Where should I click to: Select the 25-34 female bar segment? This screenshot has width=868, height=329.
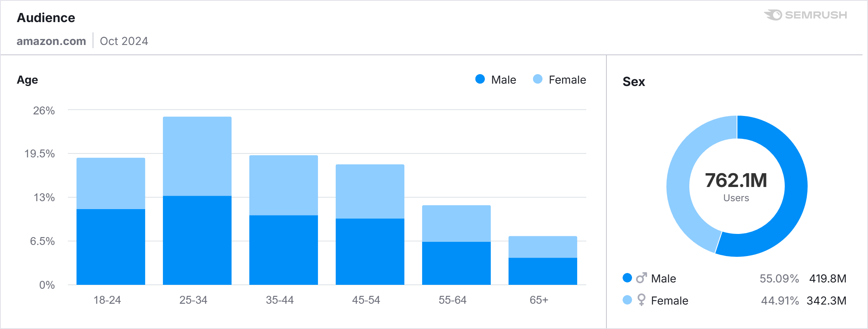pos(197,156)
